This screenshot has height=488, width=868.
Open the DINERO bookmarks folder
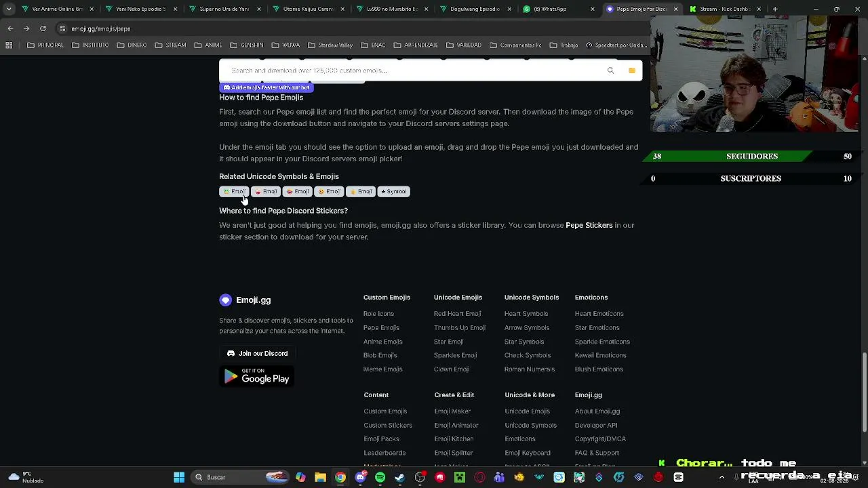click(132, 45)
